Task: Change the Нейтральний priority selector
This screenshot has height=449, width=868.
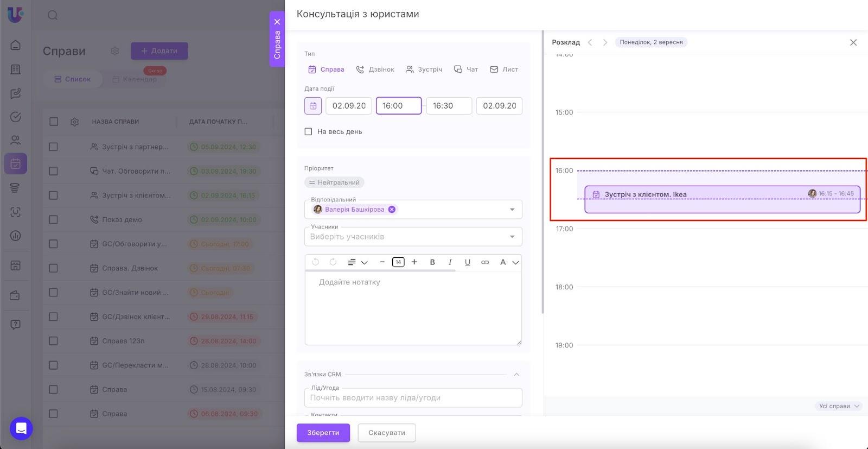Action: 334,182
